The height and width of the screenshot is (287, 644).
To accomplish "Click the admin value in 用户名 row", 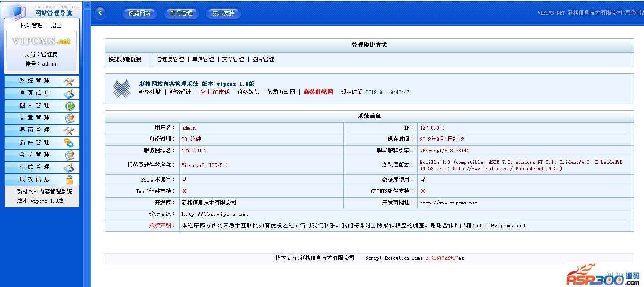I will click(x=188, y=128).
